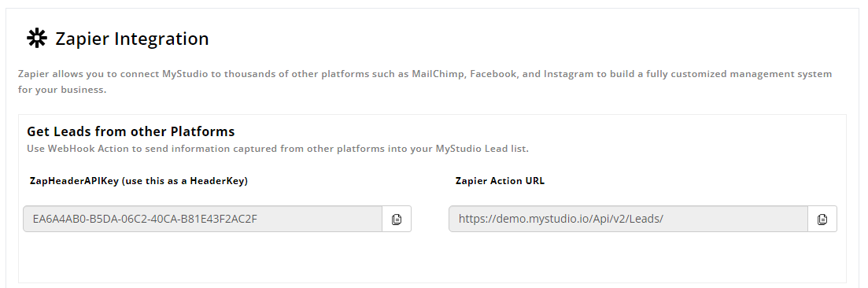Click the Get Leads from other Platforms heading

pos(131,132)
